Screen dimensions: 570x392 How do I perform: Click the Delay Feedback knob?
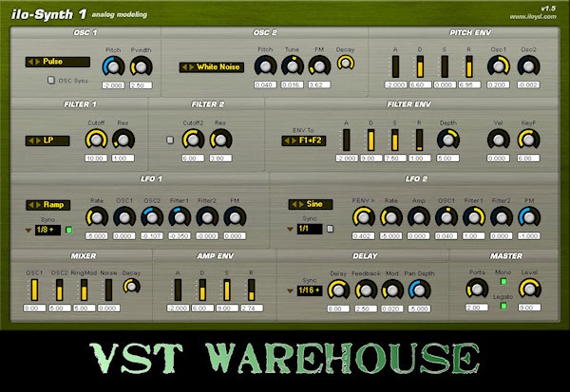coord(366,290)
